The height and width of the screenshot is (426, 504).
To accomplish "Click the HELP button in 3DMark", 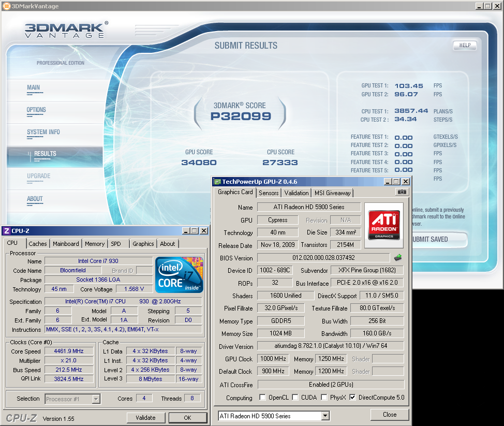I will tap(465, 45).
